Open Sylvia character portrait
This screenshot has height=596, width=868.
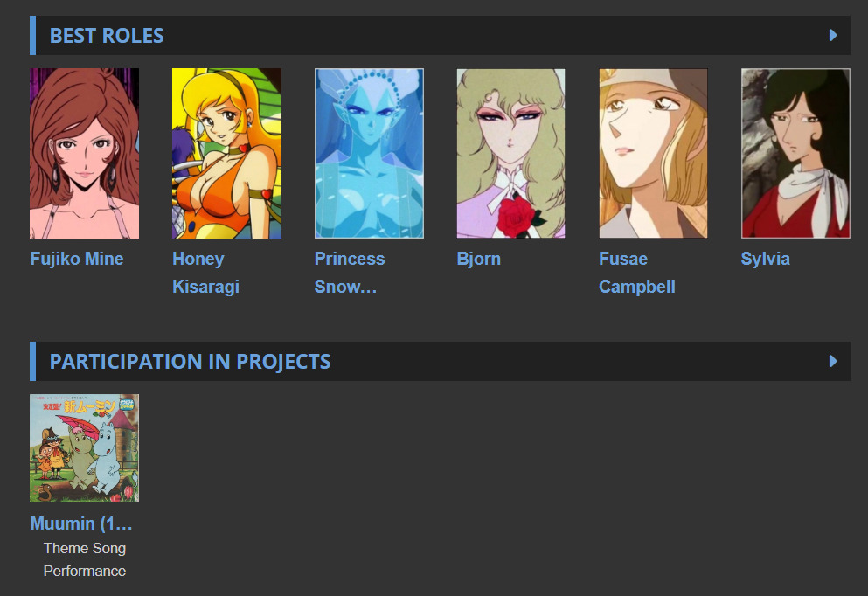[795, 153]
